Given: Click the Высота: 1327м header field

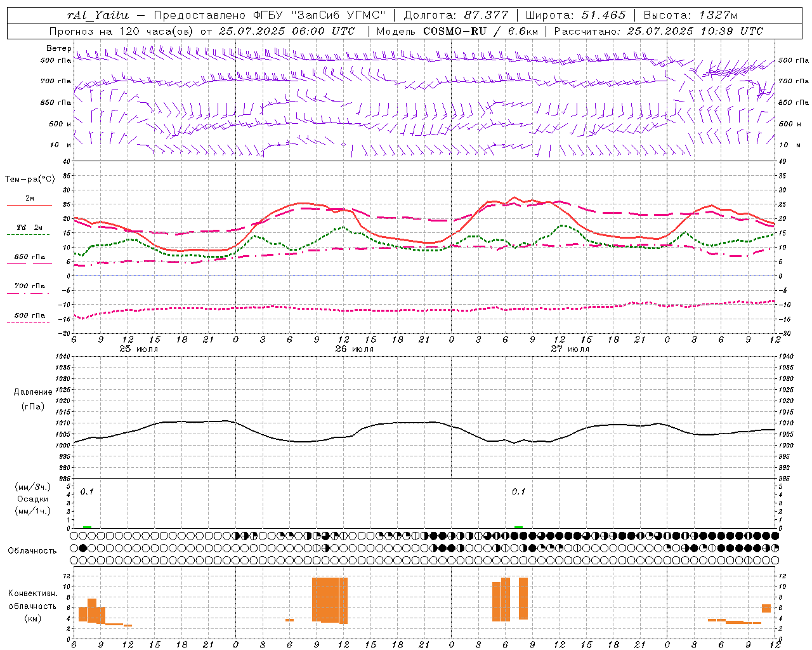Looking at the screenshot, I should (x=690, y=15).
